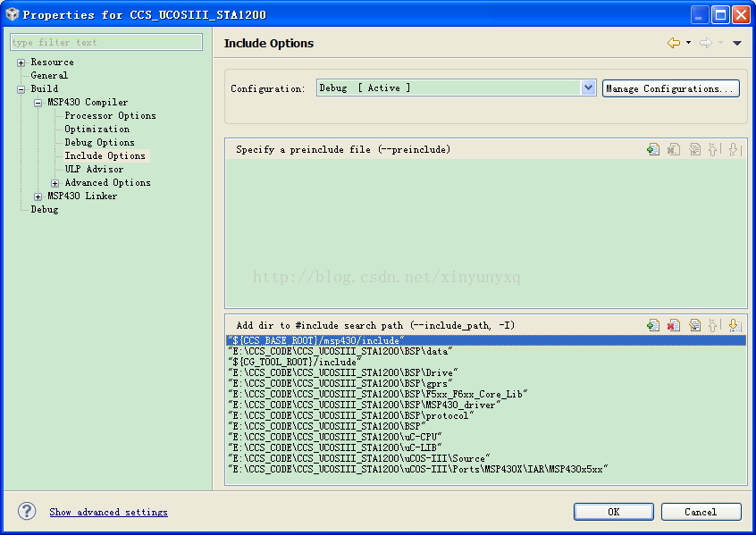The width and height of the screenshot is (756, 535).
Task: Add a preinclude file entry
Action: click(653, 149)
